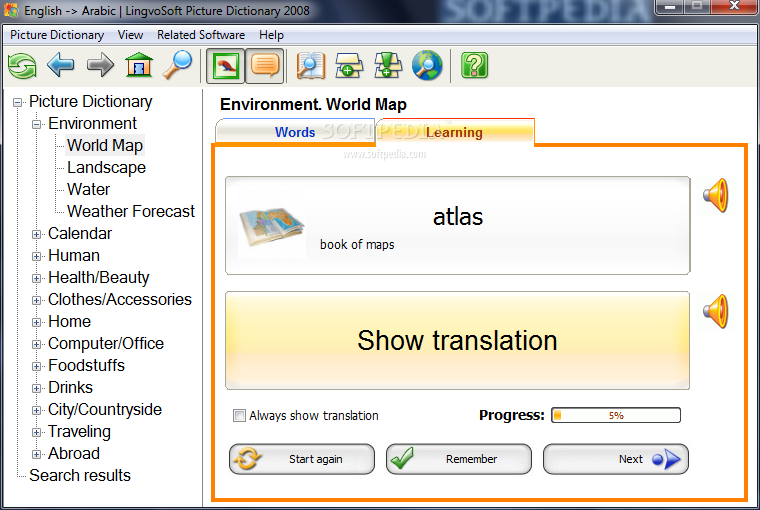Open the Related Software menu
Viewport: 760px width, 510px height.
pyautogui.click(x=201, y=35)
